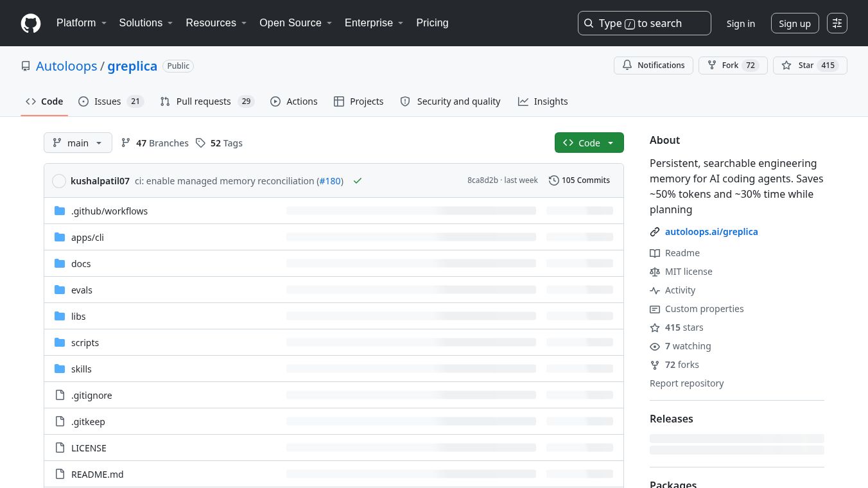The height and width of the screenshot is (488, 868).
Task: Open the README.md file
Action: click(98, 475)
